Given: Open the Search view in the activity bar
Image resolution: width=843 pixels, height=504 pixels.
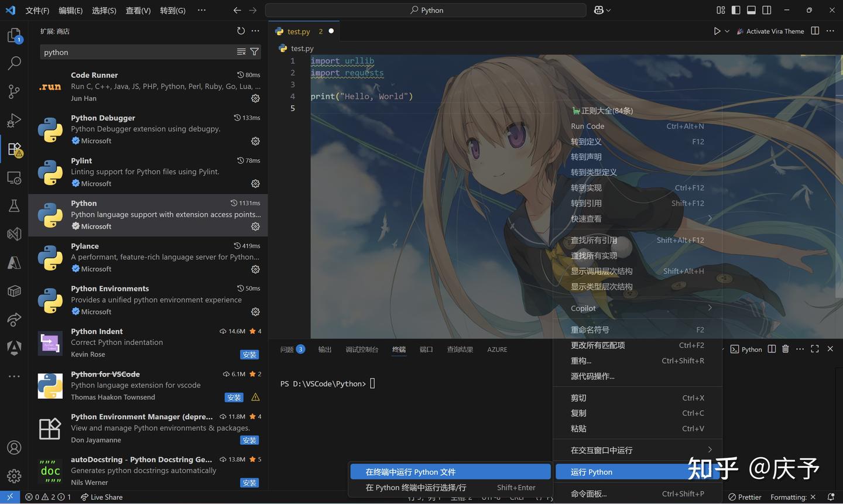Looking at the screenshot, I should (x=14, y=63).
